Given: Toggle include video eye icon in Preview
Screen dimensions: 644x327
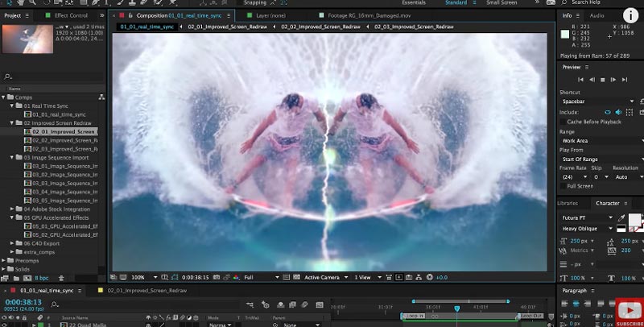Looking at the screenshot, I should point(608,112).
